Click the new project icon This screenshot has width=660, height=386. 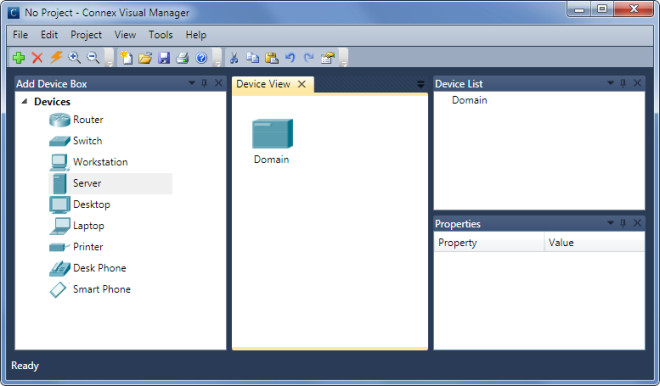coord(126,58)
